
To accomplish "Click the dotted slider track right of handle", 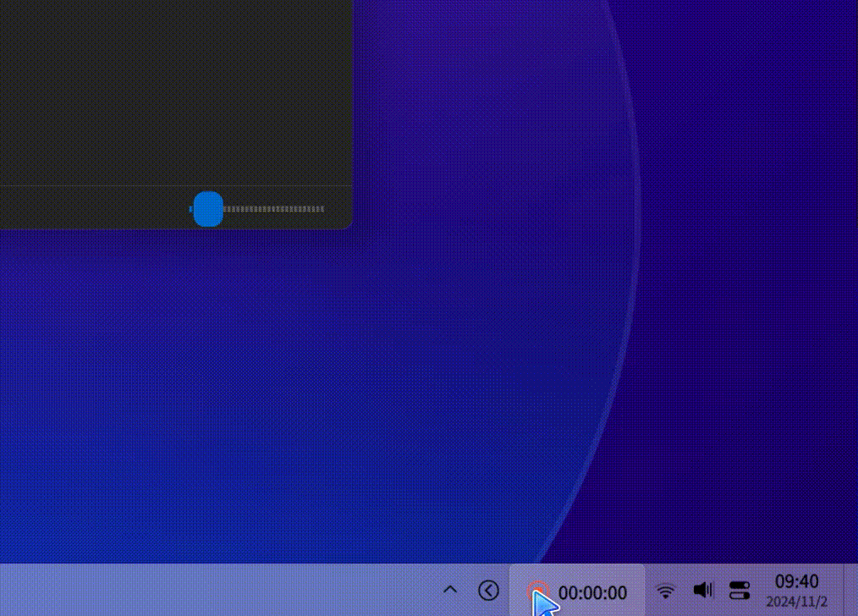I will coord(274,209).
